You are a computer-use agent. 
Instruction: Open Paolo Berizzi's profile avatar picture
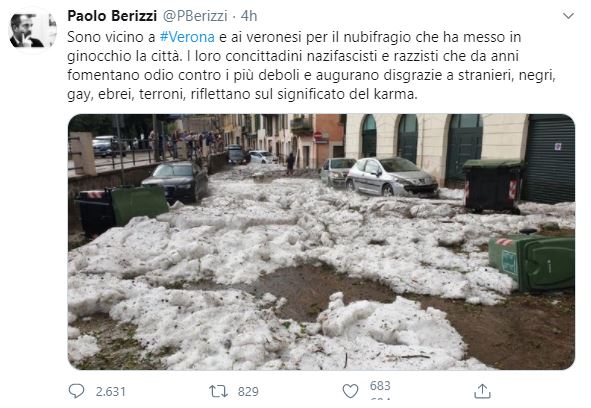click(x=32, y=30)
